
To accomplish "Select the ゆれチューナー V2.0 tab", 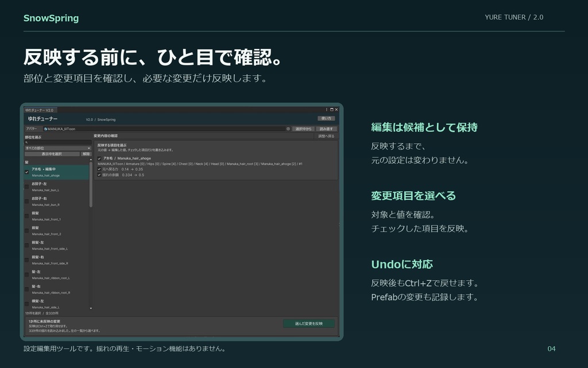I will click(x=41, y=110).
